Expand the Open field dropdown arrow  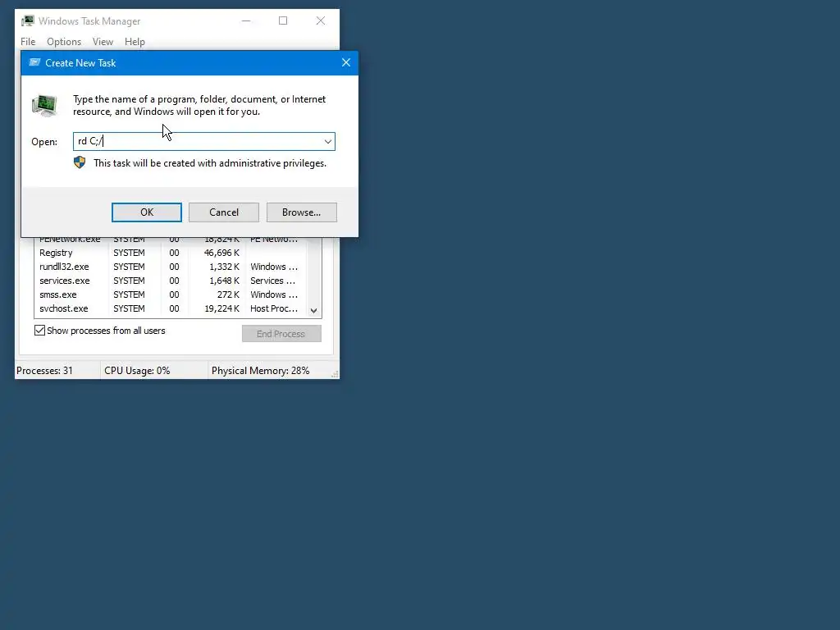coord(328,141)
